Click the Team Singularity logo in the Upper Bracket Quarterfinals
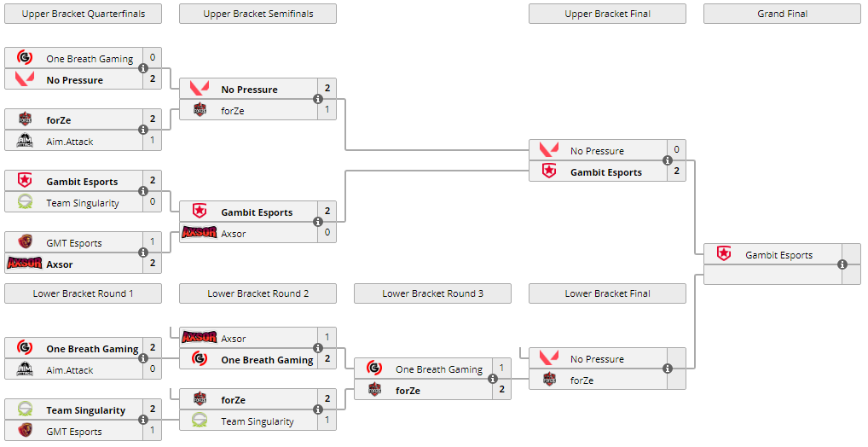 25,202
